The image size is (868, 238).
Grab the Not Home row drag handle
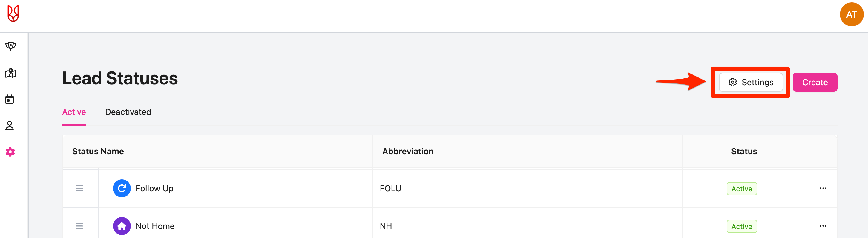point(79,226)
